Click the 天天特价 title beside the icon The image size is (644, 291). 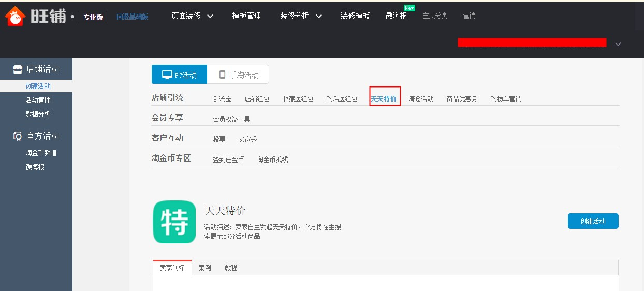coord(225,211)
